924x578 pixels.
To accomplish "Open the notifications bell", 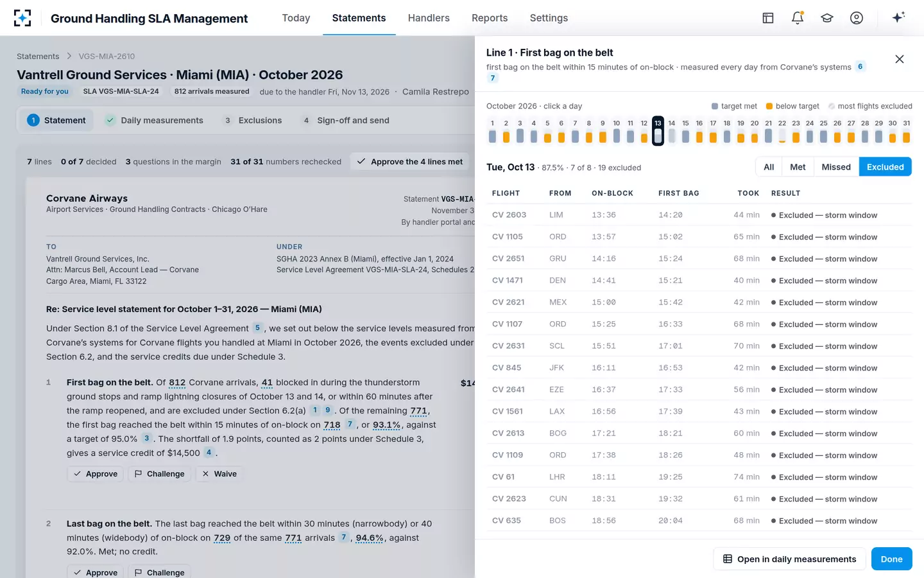I will click(798, 18).
